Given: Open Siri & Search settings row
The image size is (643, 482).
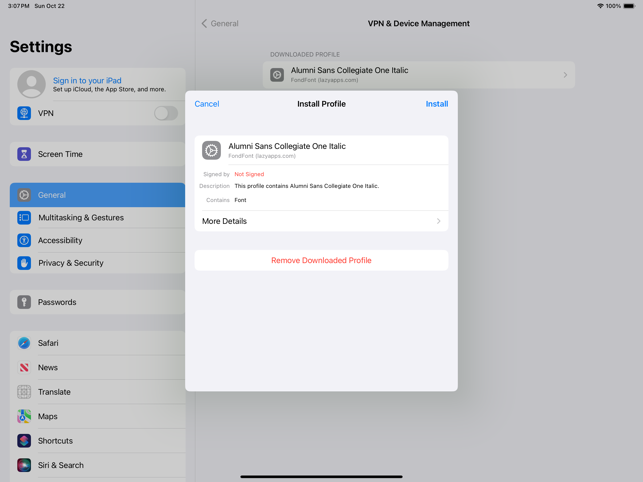Looking at the screenshot, I should point(97,465).
